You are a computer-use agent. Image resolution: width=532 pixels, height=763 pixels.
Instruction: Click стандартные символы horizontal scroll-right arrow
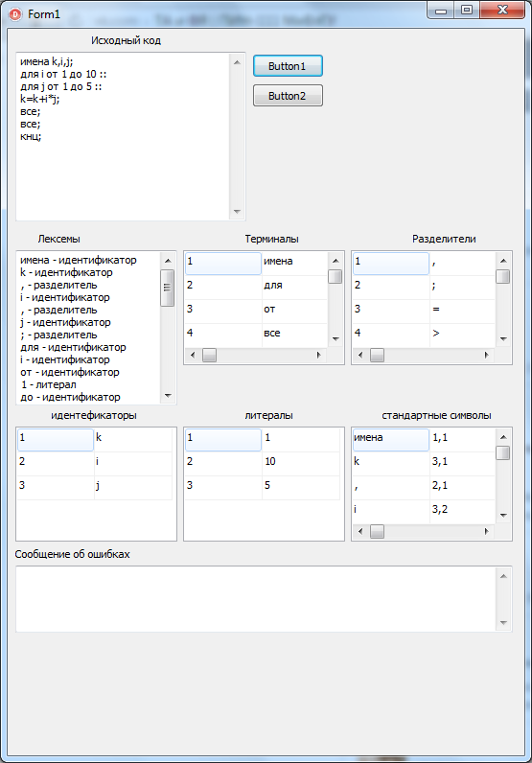[487, 531]
